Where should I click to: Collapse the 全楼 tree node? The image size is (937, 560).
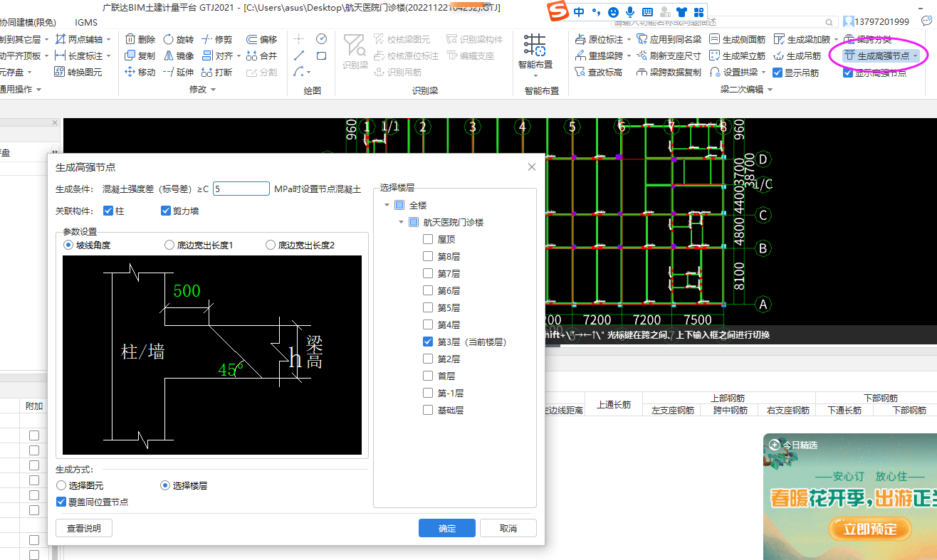pos(387,205)
